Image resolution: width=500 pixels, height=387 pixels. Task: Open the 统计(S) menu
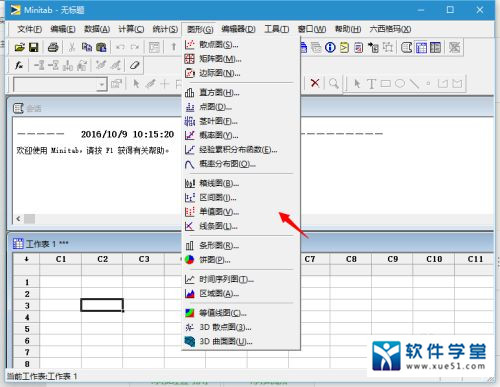(x=165, y=29)
